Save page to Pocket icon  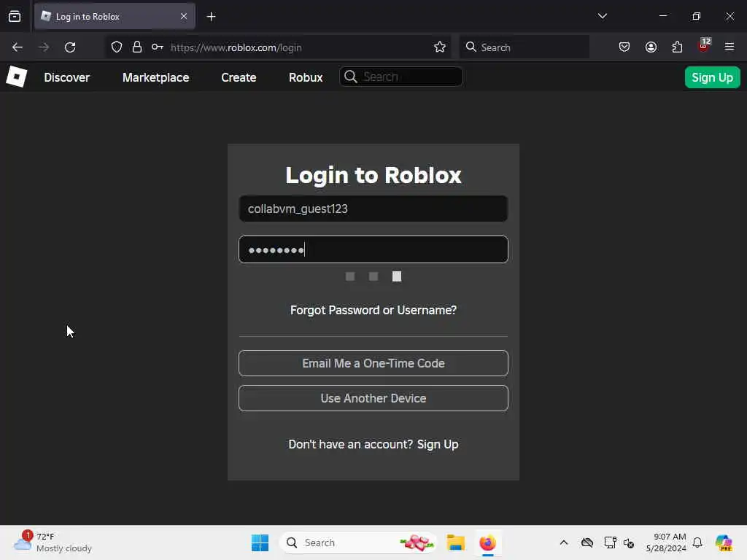(624, 47)
